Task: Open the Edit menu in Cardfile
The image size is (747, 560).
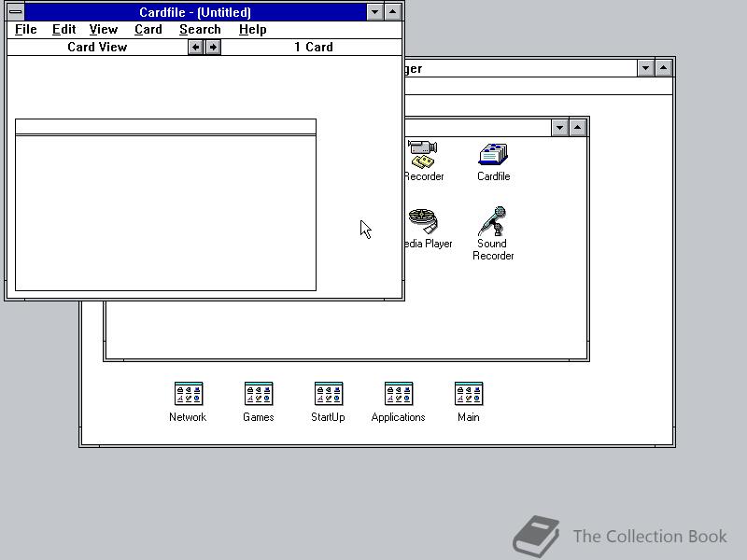Action: [63, 30]
